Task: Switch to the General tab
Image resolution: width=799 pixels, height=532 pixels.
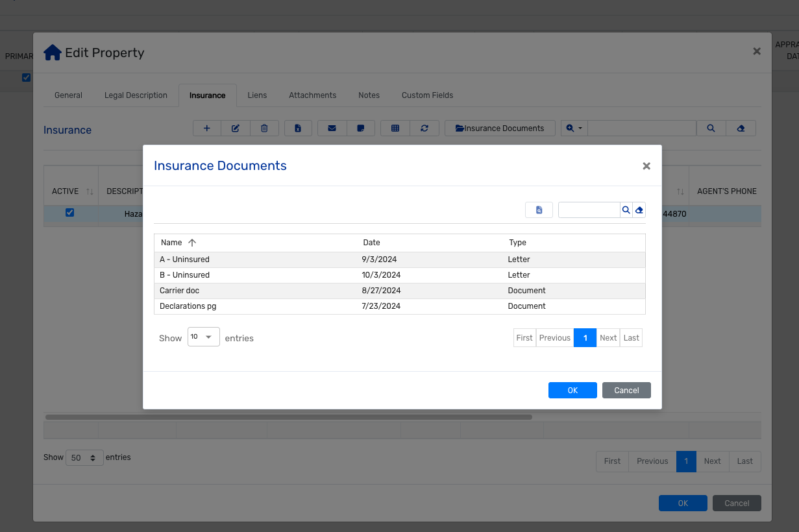Action: pos(68,95)
